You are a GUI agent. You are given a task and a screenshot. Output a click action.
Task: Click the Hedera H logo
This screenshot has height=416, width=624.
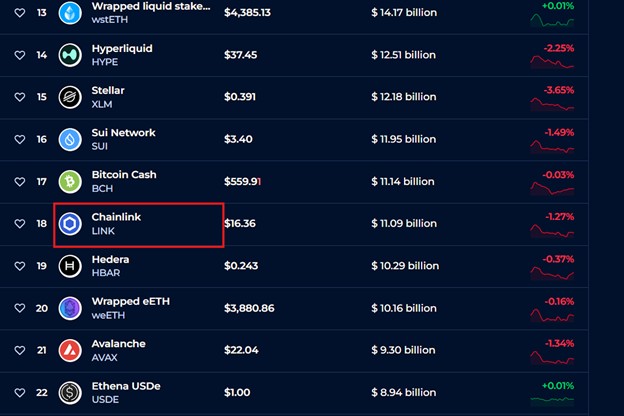70,266
